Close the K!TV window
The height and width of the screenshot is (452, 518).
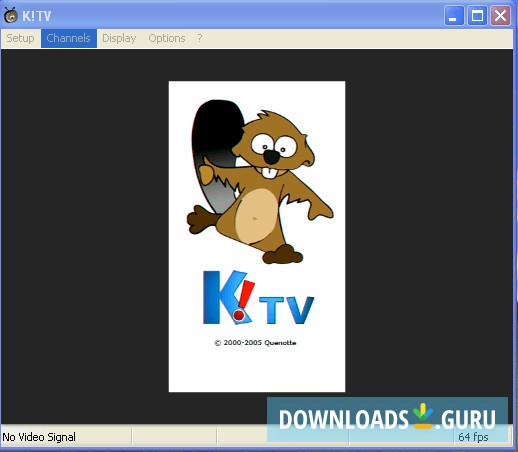(500, 15)
